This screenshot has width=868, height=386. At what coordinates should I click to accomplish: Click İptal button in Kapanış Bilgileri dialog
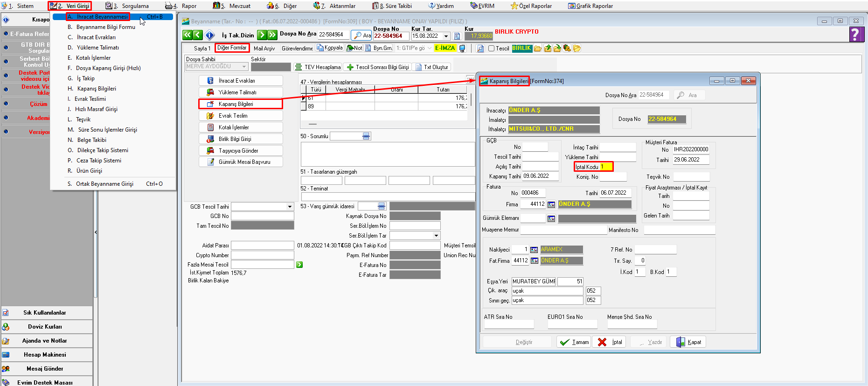(610, 342)
